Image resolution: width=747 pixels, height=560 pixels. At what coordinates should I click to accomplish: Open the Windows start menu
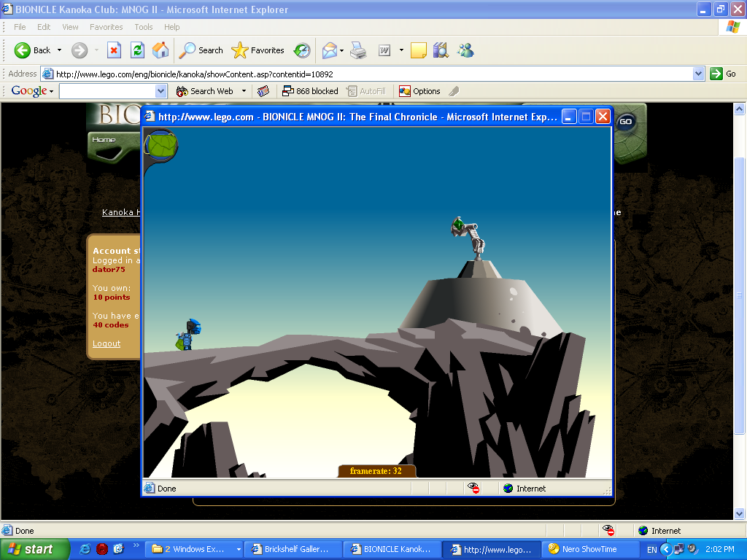[34, 549]
